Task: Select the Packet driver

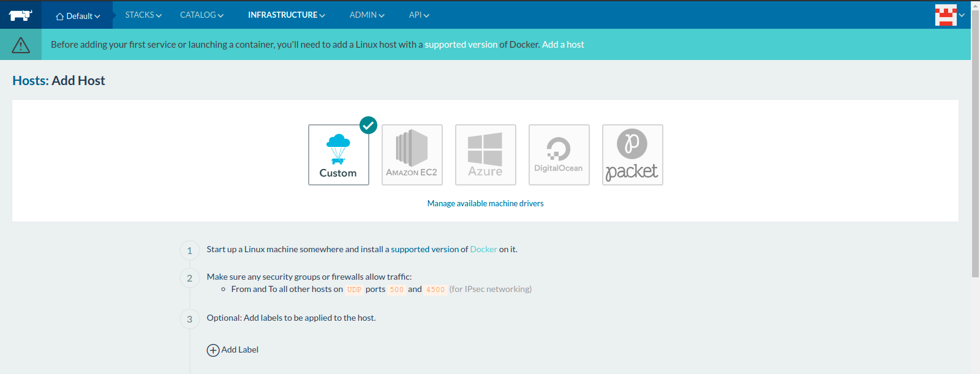Action: 633,155
